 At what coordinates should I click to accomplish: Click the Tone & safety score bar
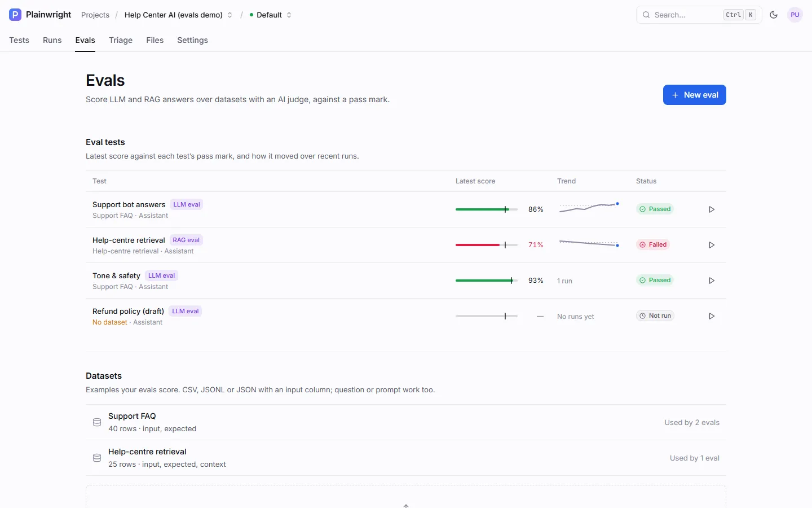tap(487, 281)
